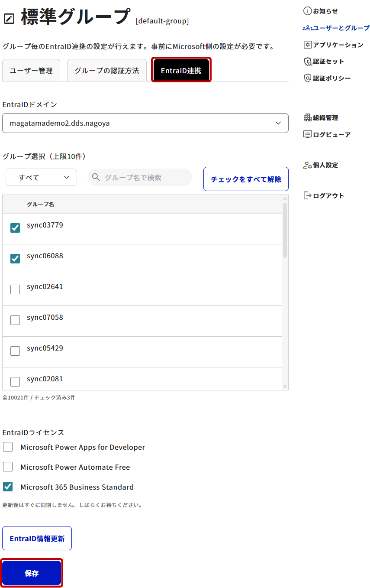Uncheck the sync03779 group checkbox
The width and height of the screenshot is (370, 588).
[x=15, y=228]
